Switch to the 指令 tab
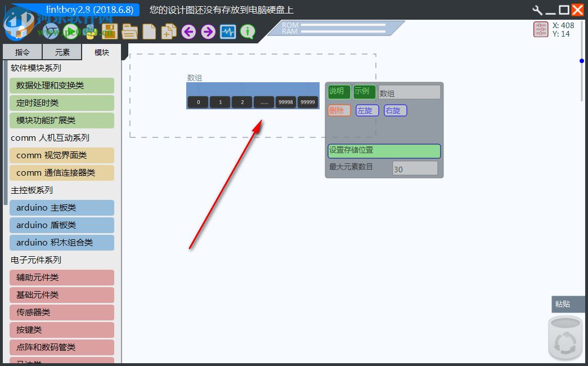This screenshot has height=366, width=588. point(22,51)
